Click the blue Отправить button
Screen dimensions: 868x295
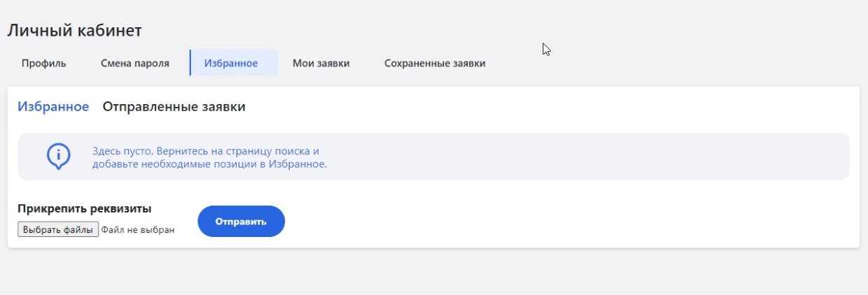point(241,222)
